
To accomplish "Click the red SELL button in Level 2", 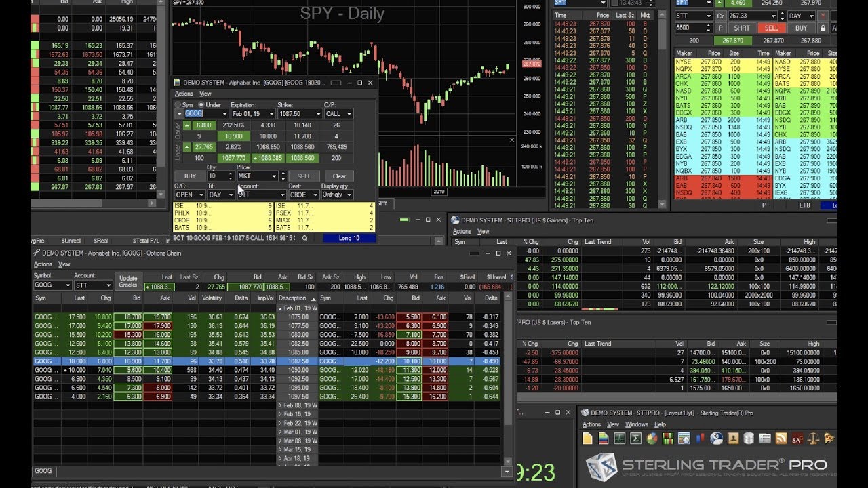I will click(772, 28).
